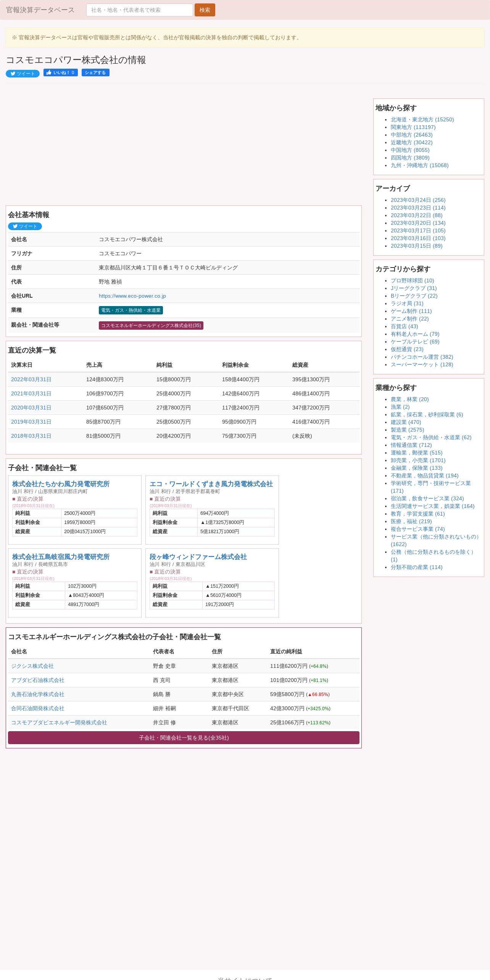Open 株式会社たちかわ風力発電研究所 subsidiary page

point(61,484)
